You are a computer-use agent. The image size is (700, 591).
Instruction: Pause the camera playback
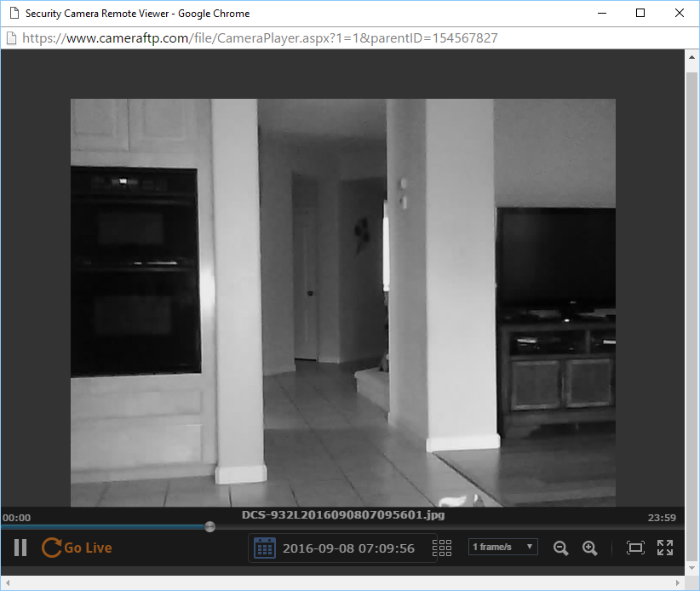pos(20,548)
